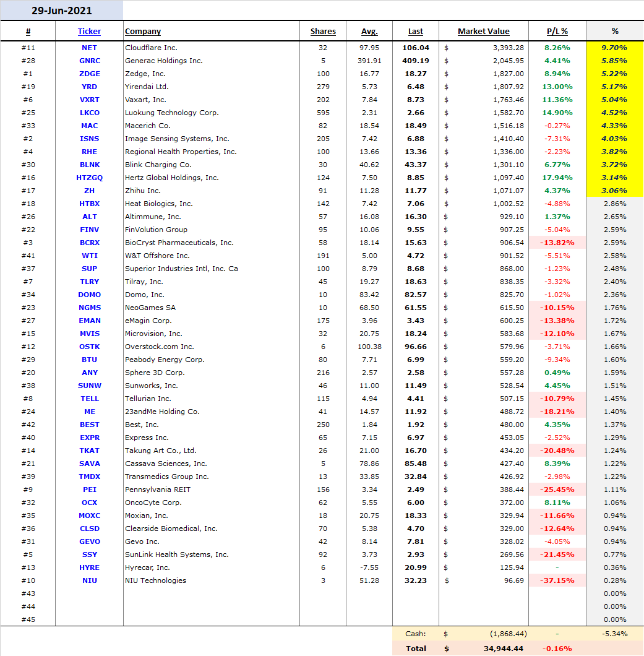Click the P/L % column header

(x=557, y=32)
